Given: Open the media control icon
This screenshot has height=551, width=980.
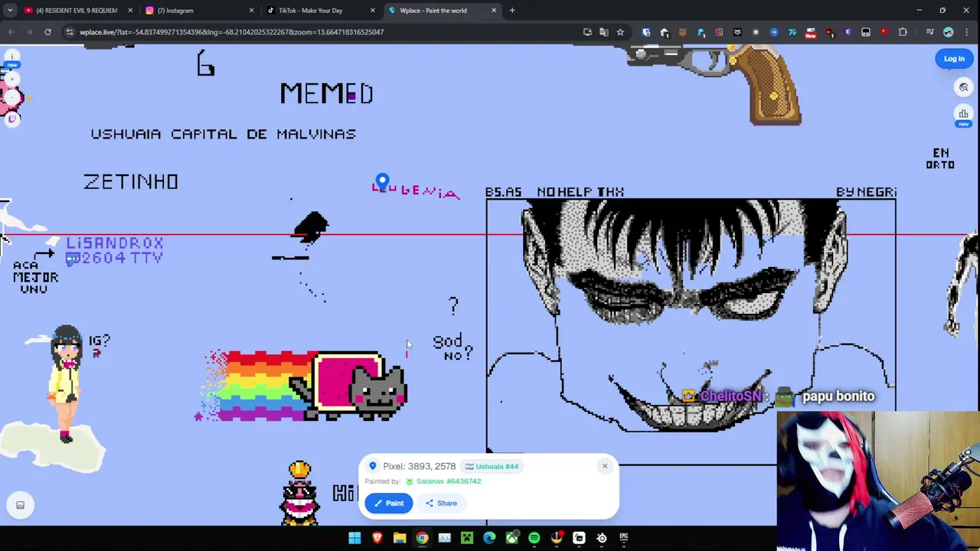Looking at the screenshot, I should click(929, 32).
